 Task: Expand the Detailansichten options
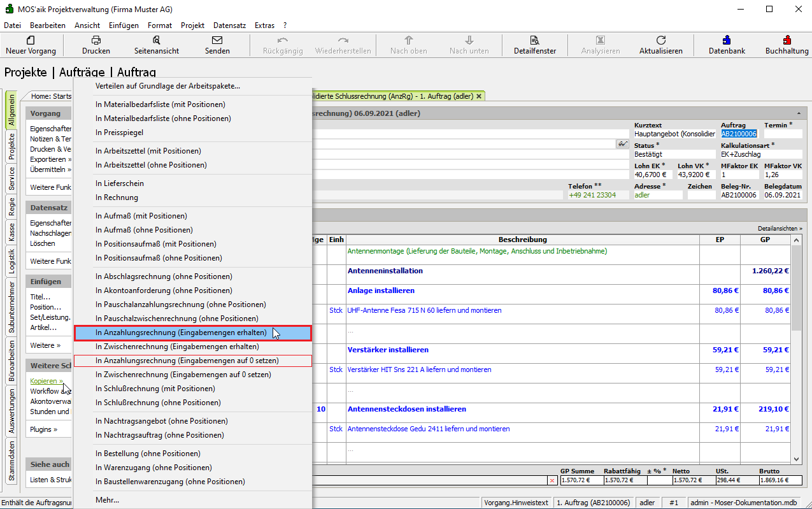tap(780, 228)
